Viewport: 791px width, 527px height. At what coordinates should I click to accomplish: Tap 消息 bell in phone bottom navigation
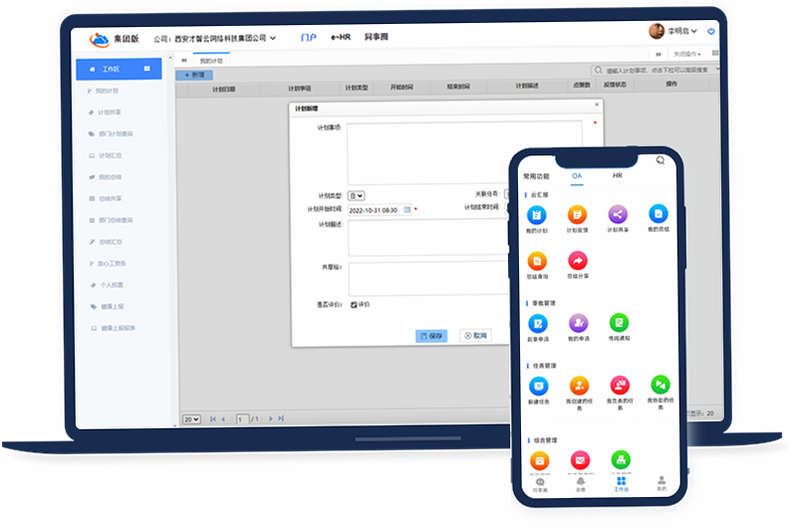(x=581, y=485)
